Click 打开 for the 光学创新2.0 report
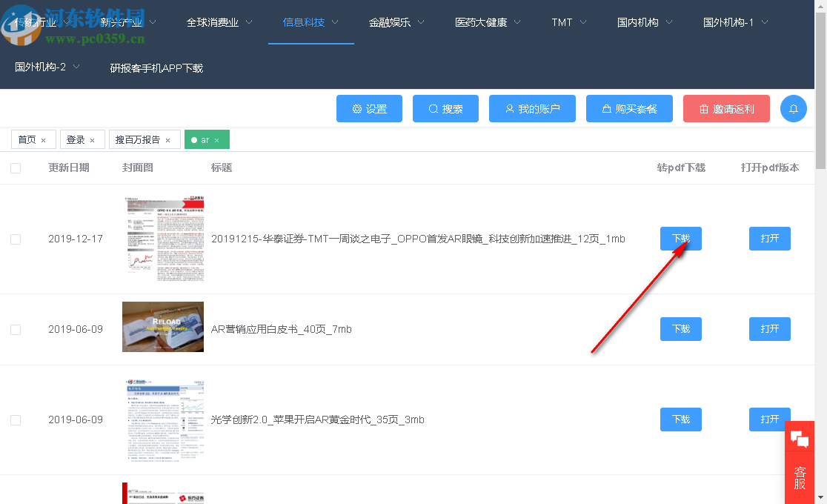Image resolution: width=827 pixels, height=504 pixels. (x=769, y=420)
